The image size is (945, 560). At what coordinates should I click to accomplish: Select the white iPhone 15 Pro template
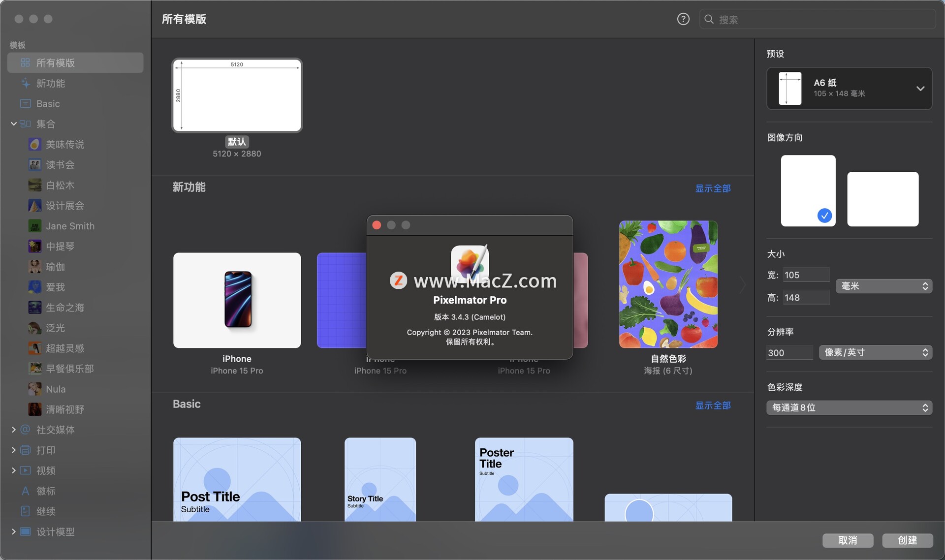[237, 300]
